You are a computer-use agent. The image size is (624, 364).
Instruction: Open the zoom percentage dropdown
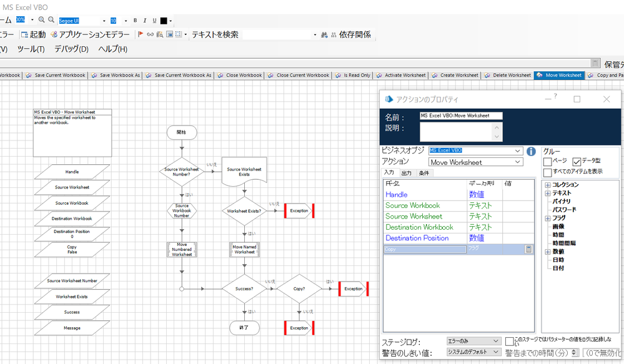pyautogui.click(x=32, y=20)
